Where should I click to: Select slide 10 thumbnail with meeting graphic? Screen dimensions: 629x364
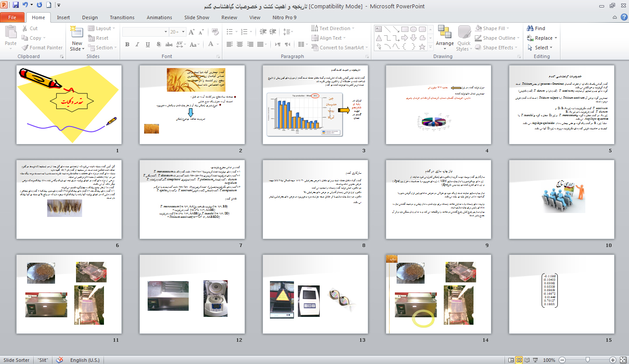coord(561,199)
